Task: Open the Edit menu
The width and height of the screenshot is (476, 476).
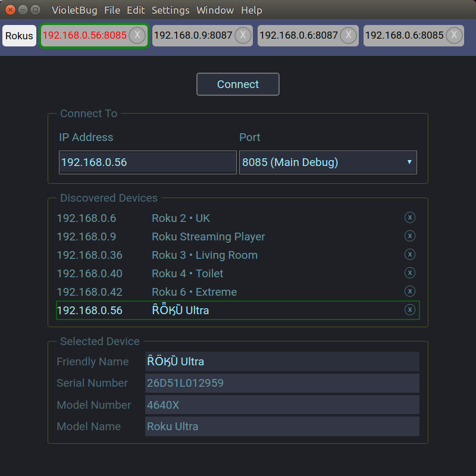Action: [x=136, y=10]
